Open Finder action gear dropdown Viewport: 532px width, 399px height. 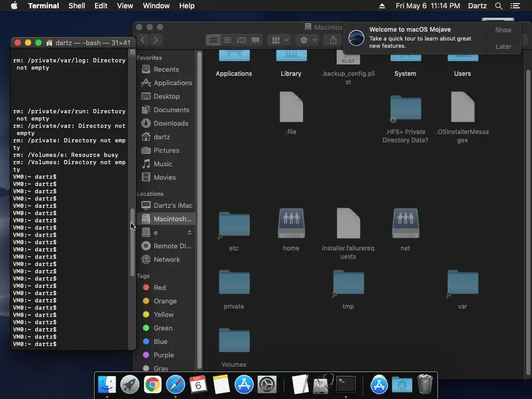pos(308,40)
